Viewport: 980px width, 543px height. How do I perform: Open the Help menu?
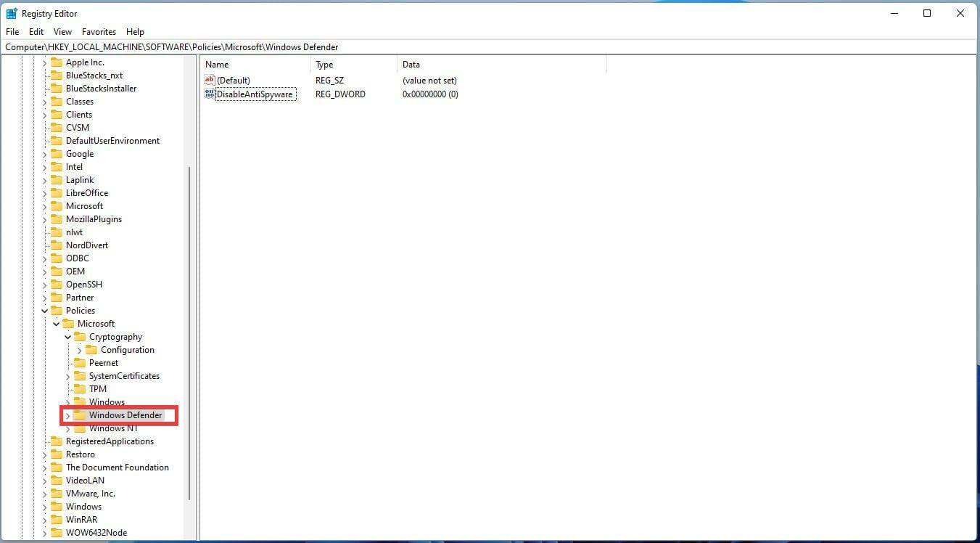[x=135, y=32]
